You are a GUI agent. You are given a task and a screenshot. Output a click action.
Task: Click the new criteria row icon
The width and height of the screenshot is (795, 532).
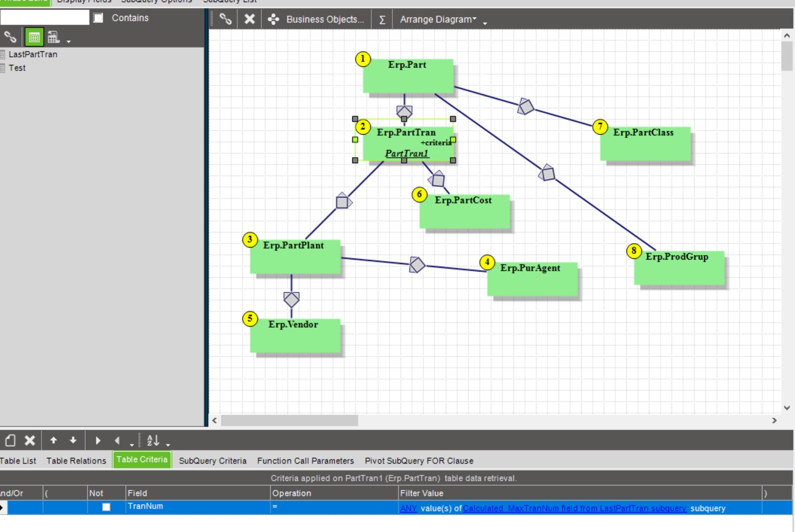(11, 441)
